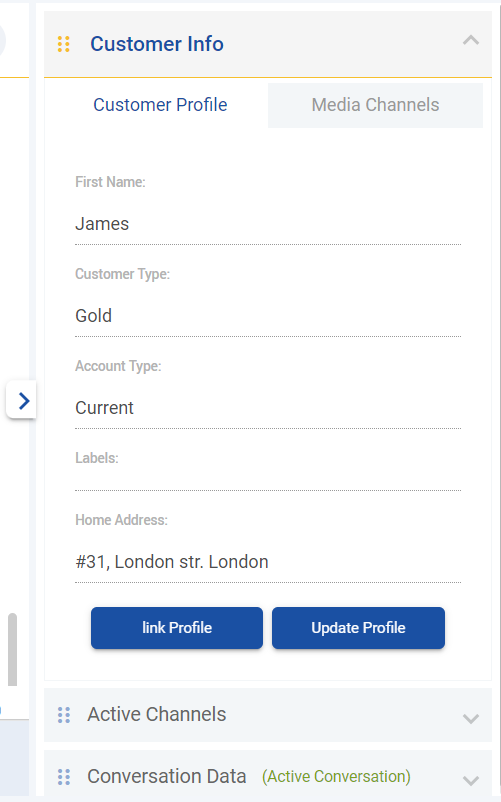Select the Customer Profile tab
The height and width of the screenshot is (802, 501).
pos(160,105)
